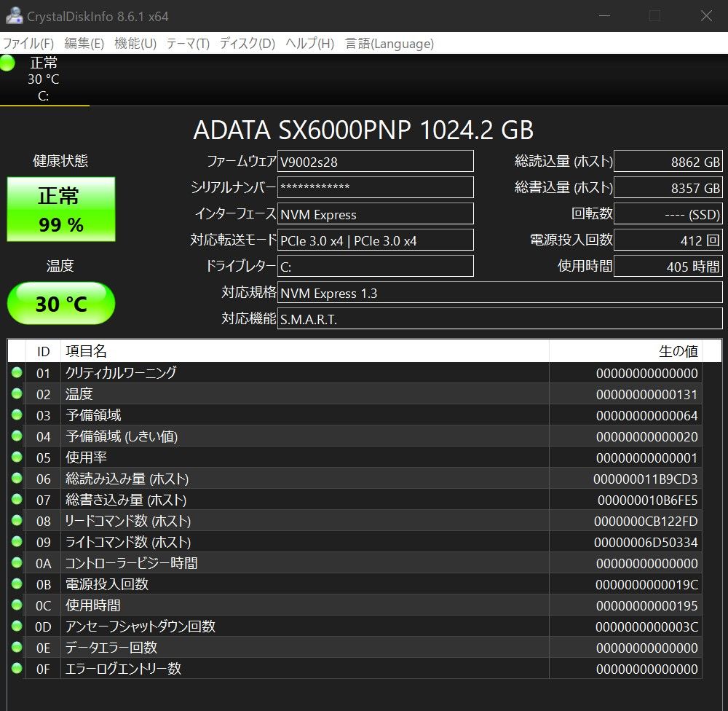Click status dot for 電源投入回数 row
Viewport: 728px width, 711px height.
[17, 584]
